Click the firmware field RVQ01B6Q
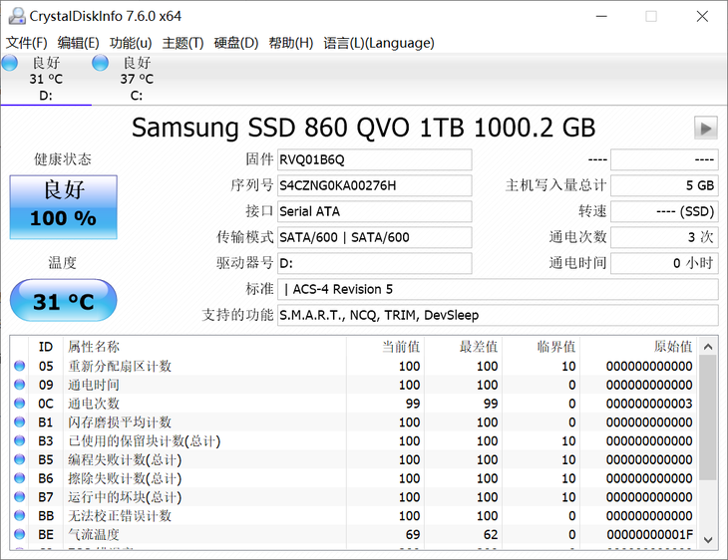The image size is (728, 560). click(373, 159)
